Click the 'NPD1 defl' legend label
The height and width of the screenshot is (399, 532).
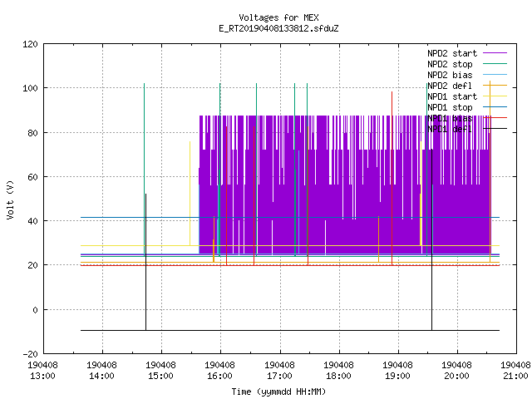click(x=450, y=129)
